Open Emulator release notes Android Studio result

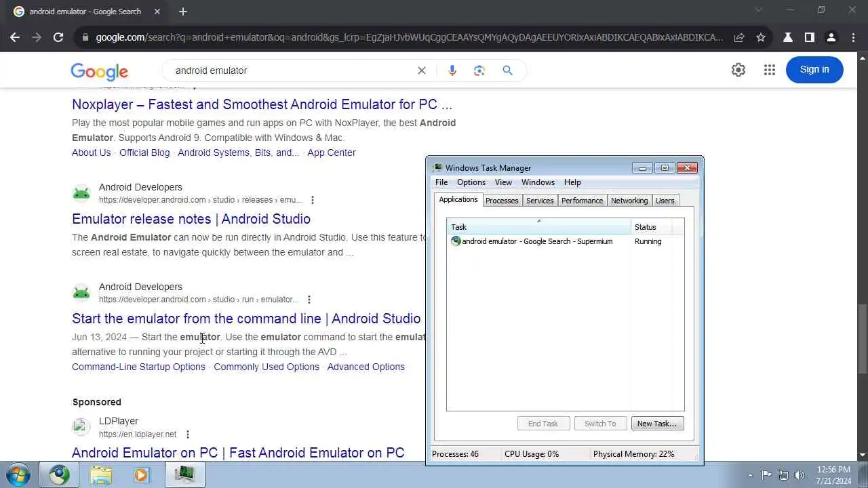click(x=191, y=219)
